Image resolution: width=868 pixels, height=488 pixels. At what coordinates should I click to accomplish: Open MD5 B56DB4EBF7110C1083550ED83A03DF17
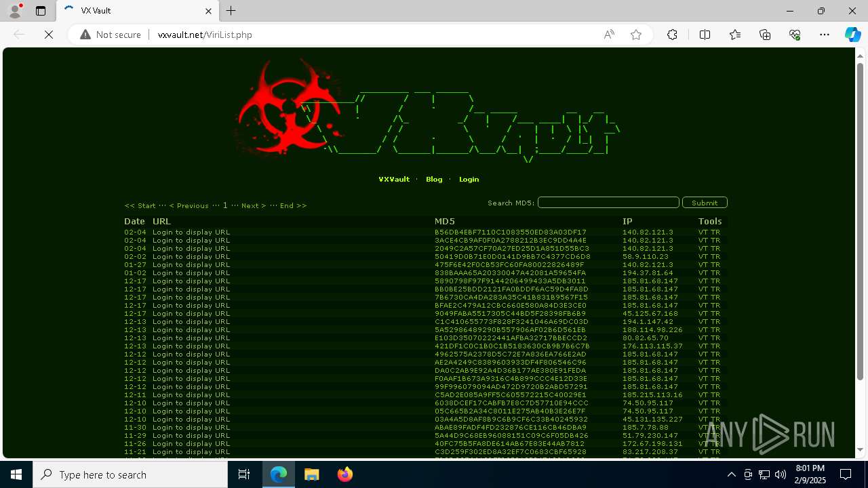click(511, 232)
